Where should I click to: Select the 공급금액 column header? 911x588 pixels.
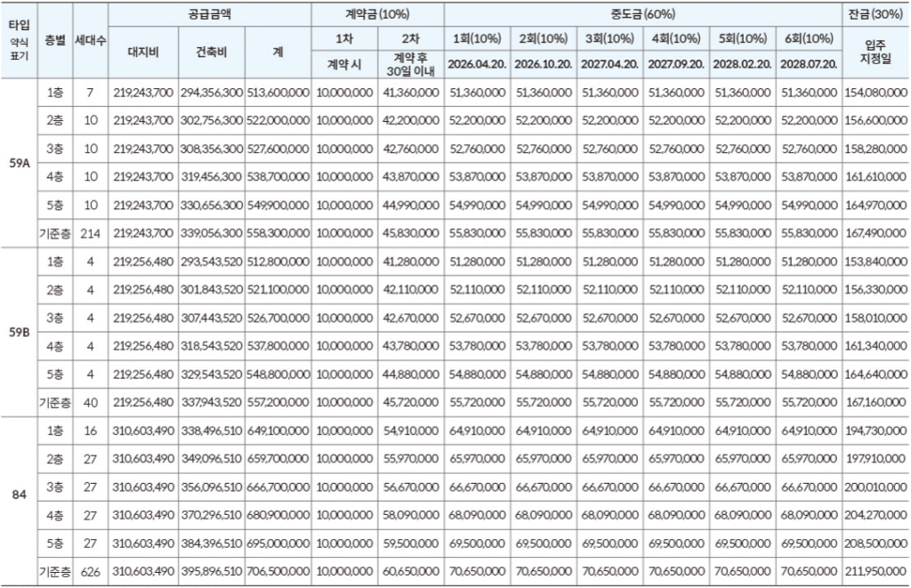pyautogui.click(x=210, y=13)
